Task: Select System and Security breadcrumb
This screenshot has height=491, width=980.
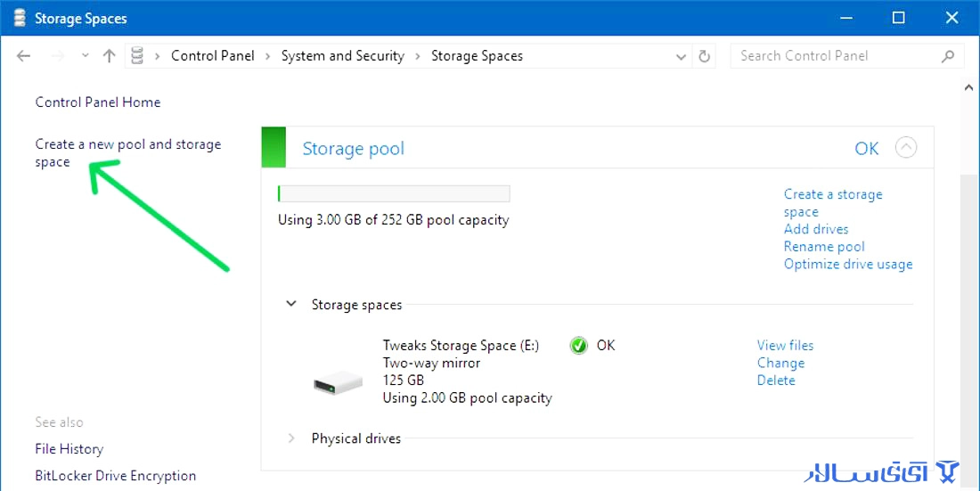Action: (x=342, y=55)
